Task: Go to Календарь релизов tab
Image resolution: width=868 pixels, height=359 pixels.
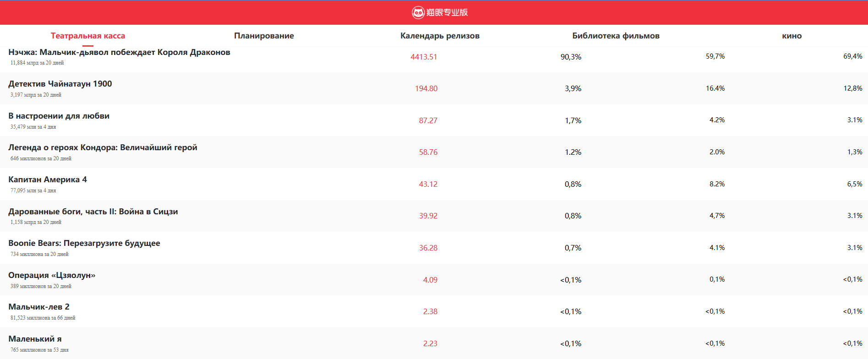Action: tap(440, 36)
